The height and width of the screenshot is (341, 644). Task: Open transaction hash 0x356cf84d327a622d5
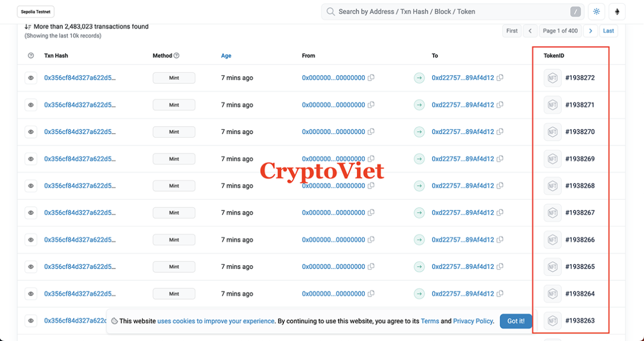click(81, 77)
